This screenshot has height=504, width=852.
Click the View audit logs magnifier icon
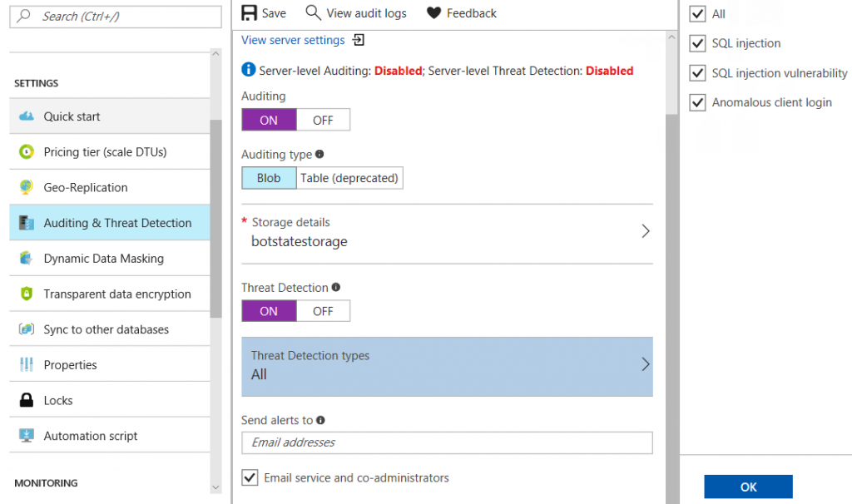click(313, 12)
